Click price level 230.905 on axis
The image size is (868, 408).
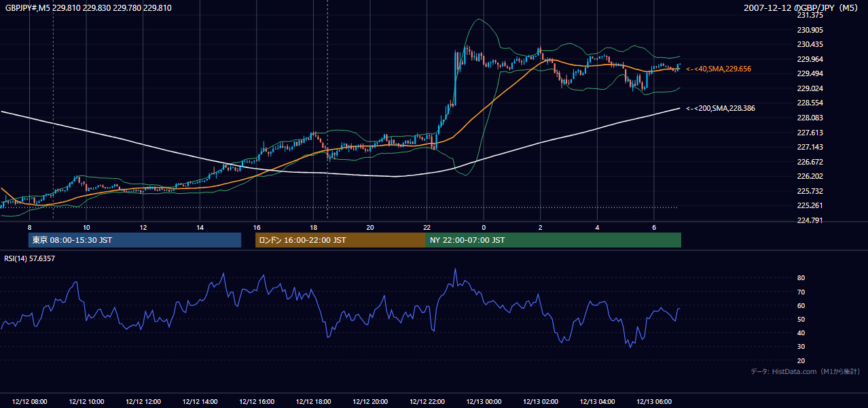tap(810, 30)
